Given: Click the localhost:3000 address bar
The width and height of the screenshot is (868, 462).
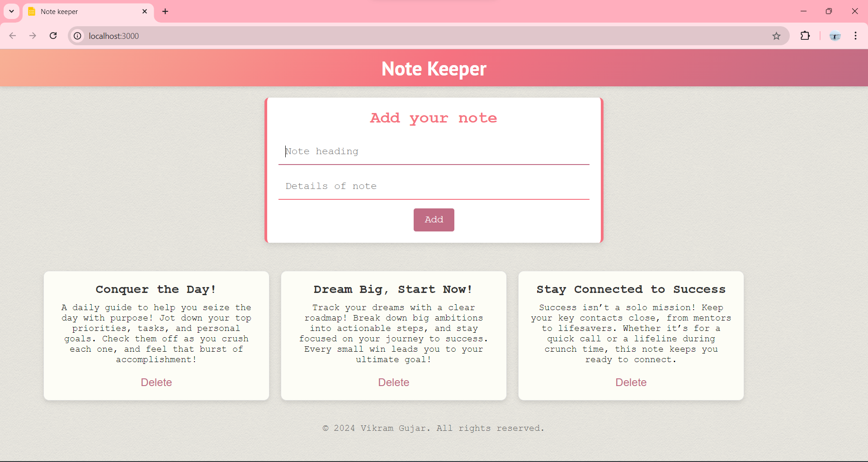Looking at the screenshot, I should [x=407, y=36].
